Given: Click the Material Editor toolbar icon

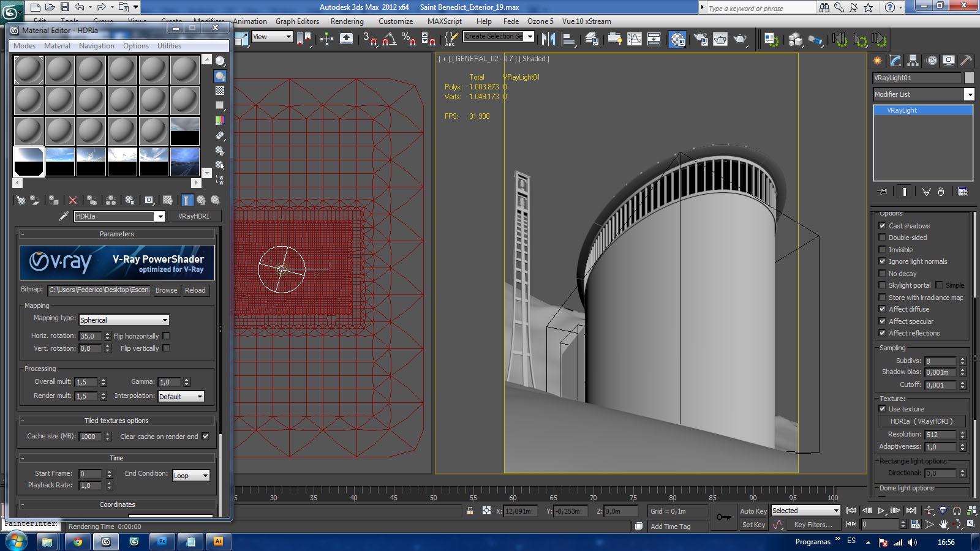Looking at the screenshot, I should [x=677, y=39].
